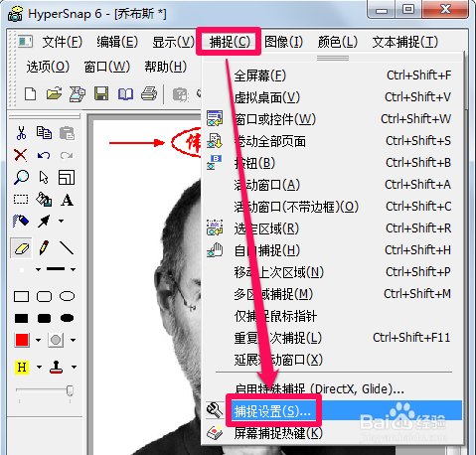The height and width of the screenshot is (455, 476).
Task: Open the 图像(I) menu
Action: (284, 42)
